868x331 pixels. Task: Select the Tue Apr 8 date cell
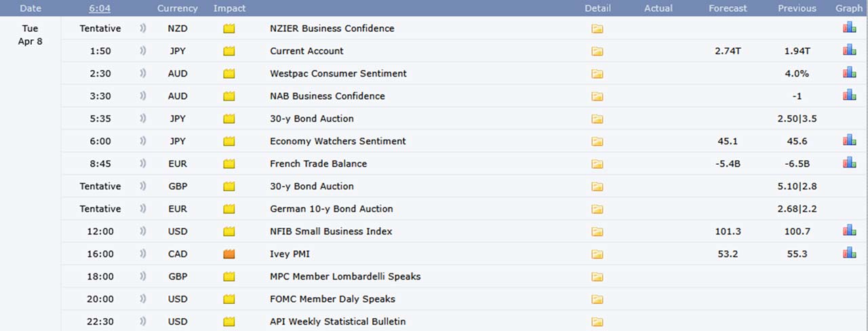(x=30, y=35)
